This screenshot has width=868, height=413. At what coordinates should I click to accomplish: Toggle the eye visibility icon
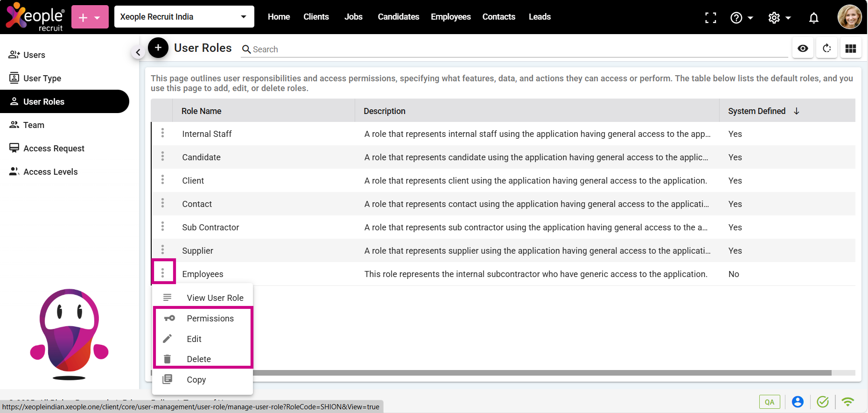[803, 48]
